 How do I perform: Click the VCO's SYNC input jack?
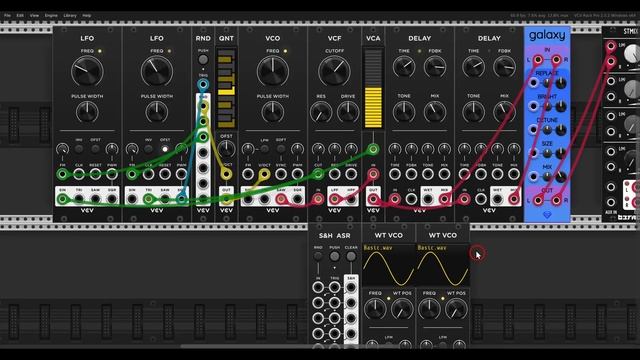(x=281, y=174)
